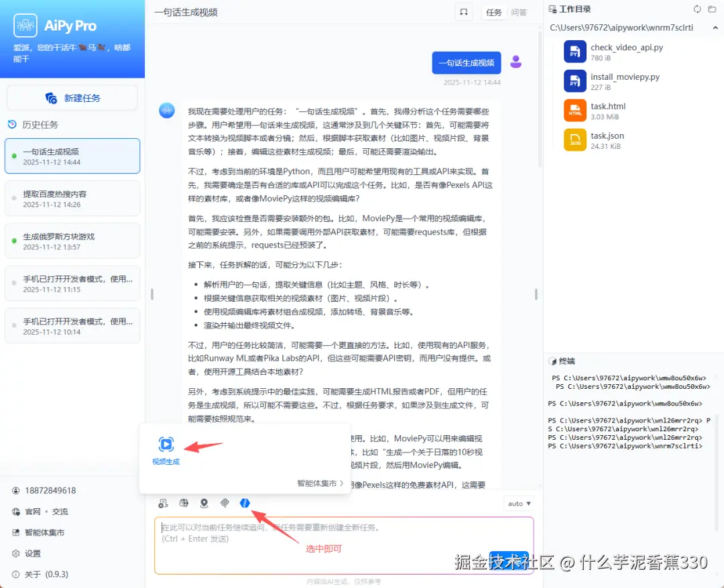Select the 视频生成 video generation agent icon
Image resolution: width=724 pixels, height=588 pixels.
166,444
